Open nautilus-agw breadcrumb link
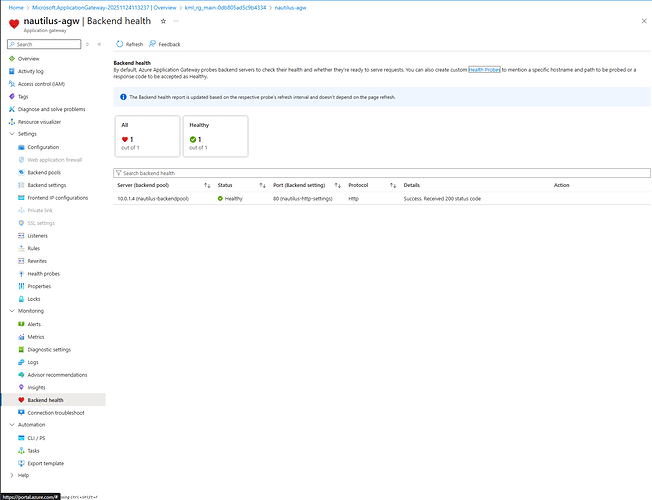Screen dimensions: 652x500 point(290,7)
